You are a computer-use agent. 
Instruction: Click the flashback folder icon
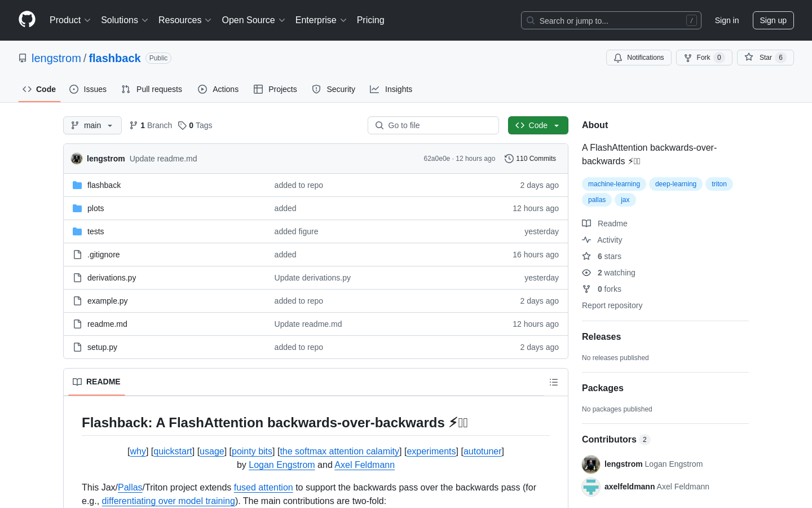[77, 185]
